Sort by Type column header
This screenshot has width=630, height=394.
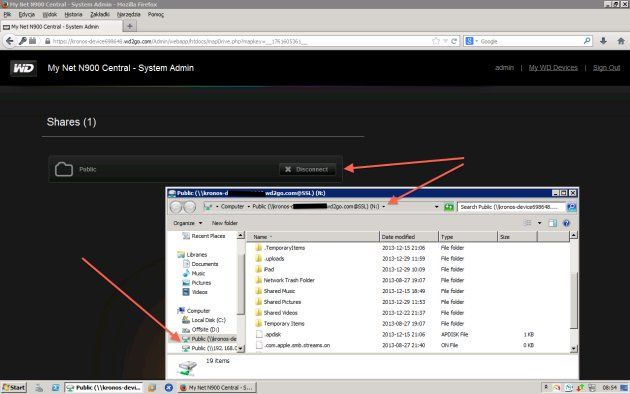[x=468, y=237]
